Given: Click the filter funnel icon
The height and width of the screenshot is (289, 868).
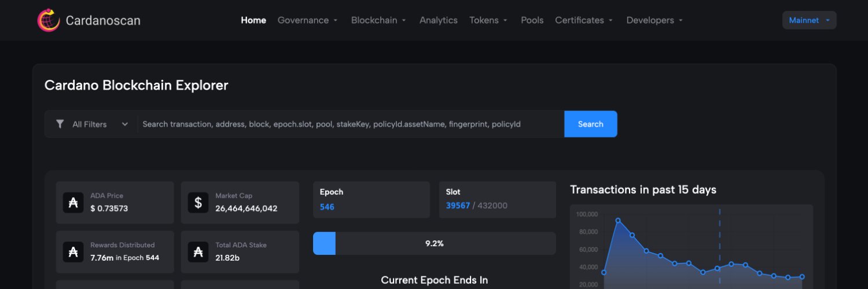Looking at the screenshot, I should point(60,124).
